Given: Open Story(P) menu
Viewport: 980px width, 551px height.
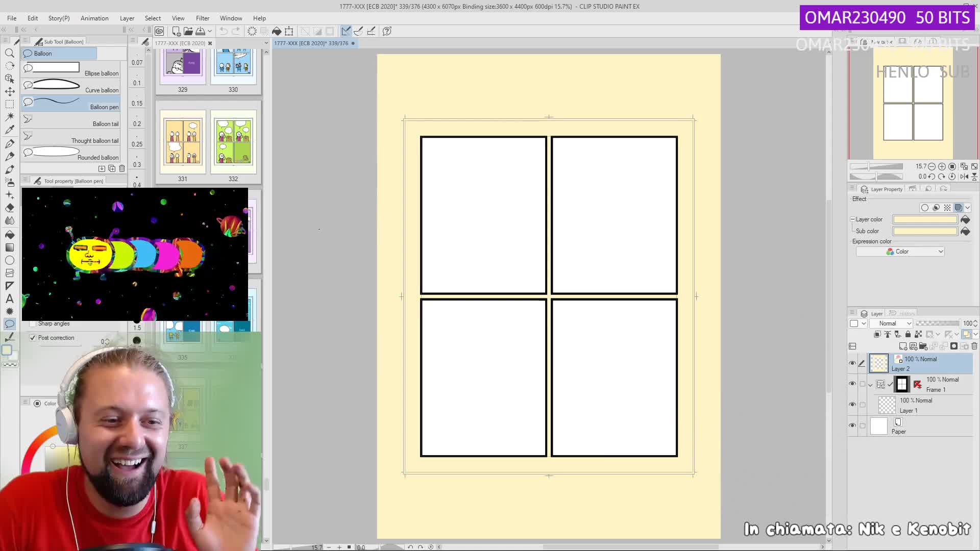Looking at the screenshot, I should pos(59,18).
